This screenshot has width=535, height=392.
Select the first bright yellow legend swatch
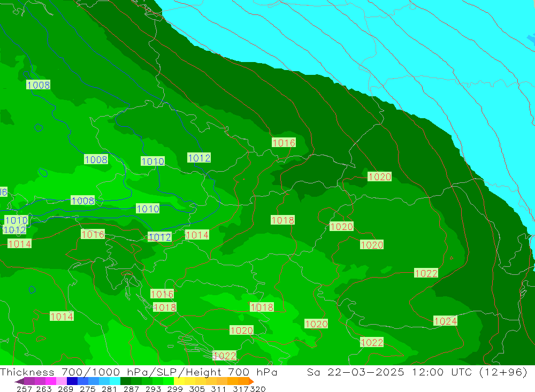tap(179, 381)
